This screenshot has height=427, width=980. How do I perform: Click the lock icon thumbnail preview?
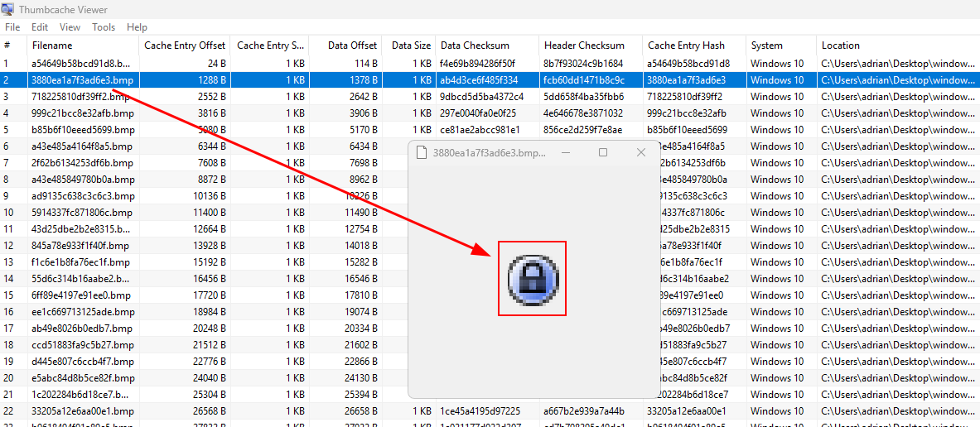coord(532,278)
